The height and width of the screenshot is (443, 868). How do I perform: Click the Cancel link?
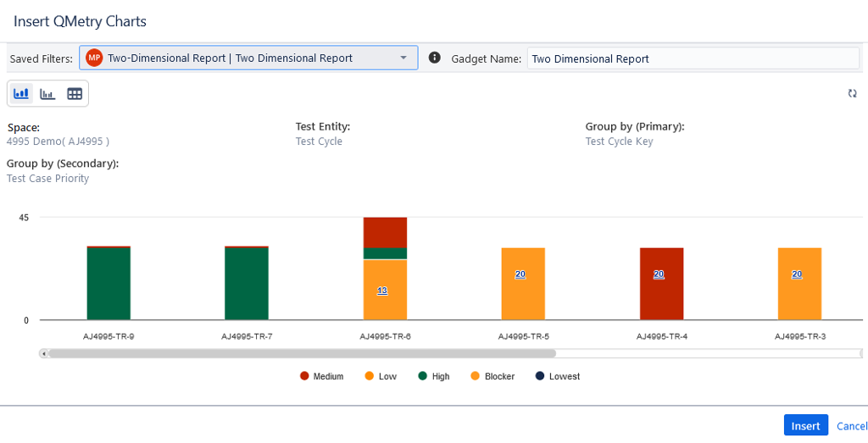851,426
